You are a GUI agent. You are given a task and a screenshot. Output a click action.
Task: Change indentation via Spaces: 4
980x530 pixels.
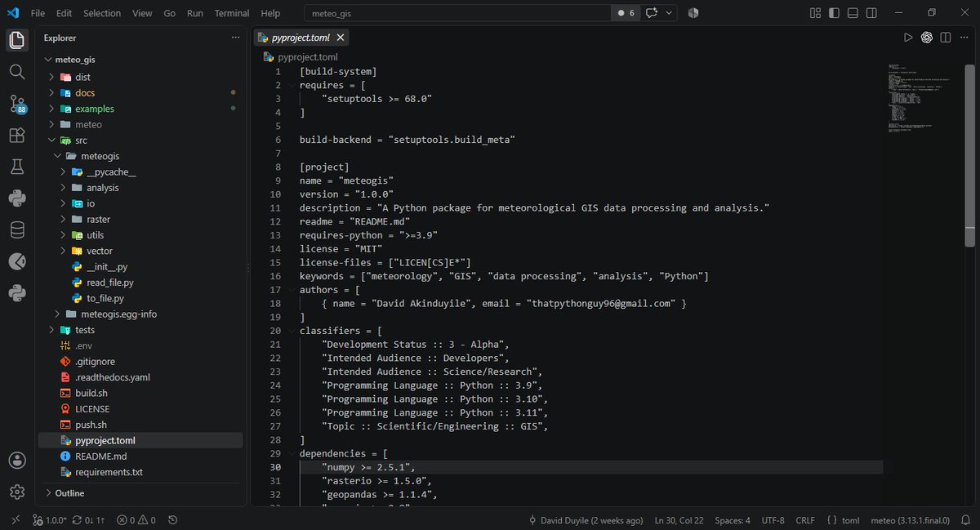pos(733,519)
